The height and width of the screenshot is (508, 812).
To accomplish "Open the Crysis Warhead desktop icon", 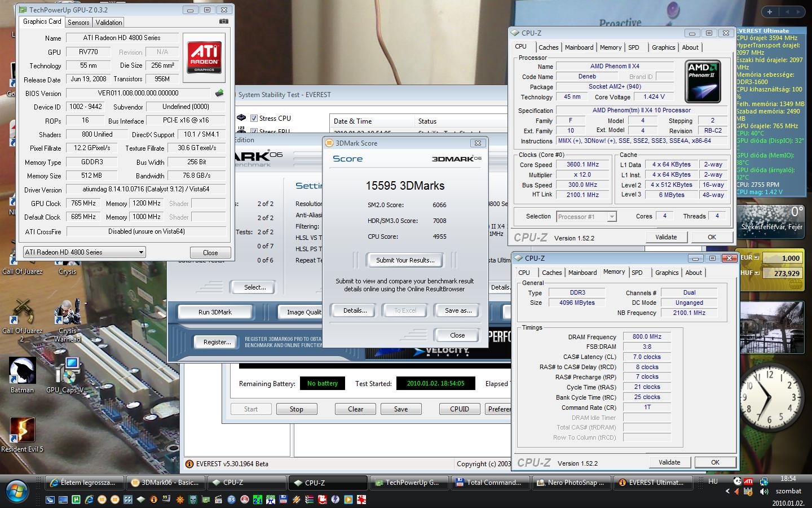I will (x=67, y=319).
